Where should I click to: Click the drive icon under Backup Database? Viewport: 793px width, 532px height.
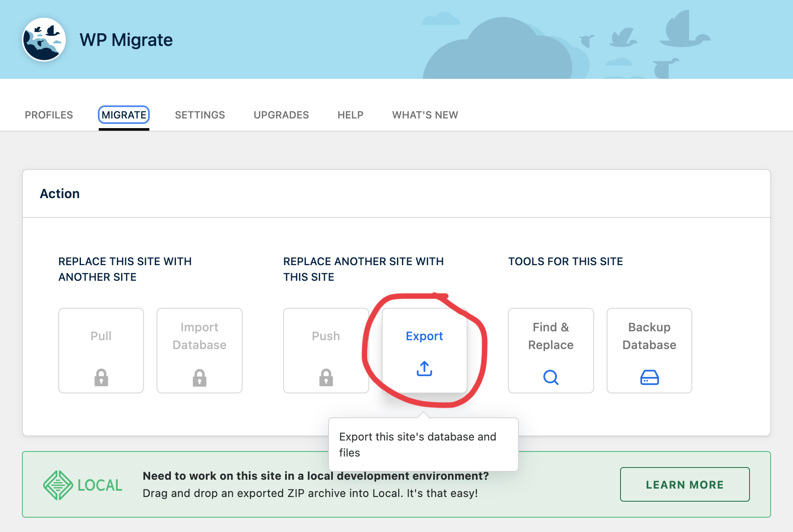(649, 377)
